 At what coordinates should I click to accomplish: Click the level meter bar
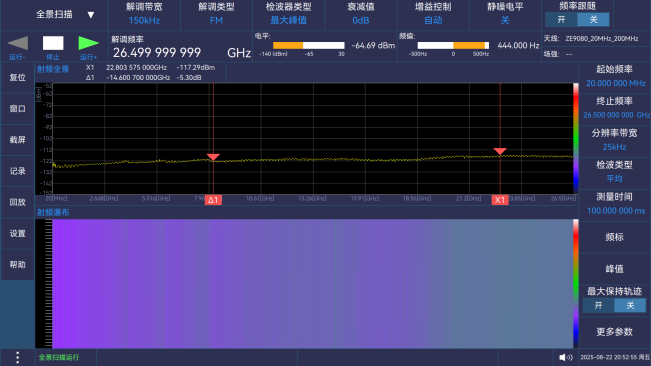click(308, 45)
